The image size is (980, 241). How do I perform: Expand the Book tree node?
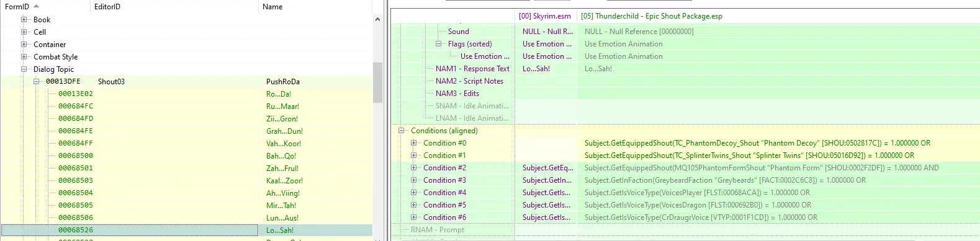click(x=24, y=20)
